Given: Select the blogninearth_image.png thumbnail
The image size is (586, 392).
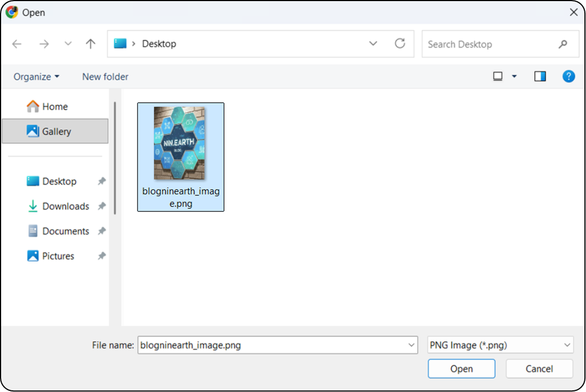Looking at the screenshot, I should (180, 144).
